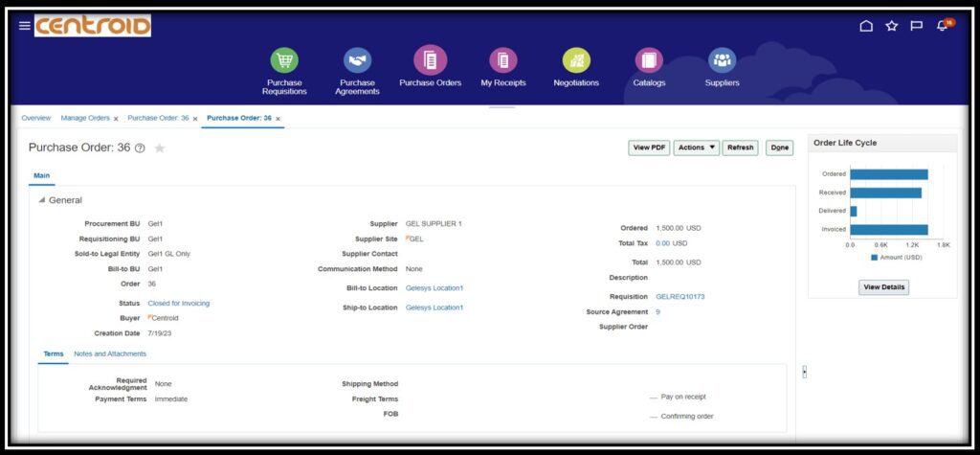Image resolution: width=980 pixels, height=455 pixels.
Task: Switch to first Purchase Order: 36 tab
Action: tap(158, 118)
